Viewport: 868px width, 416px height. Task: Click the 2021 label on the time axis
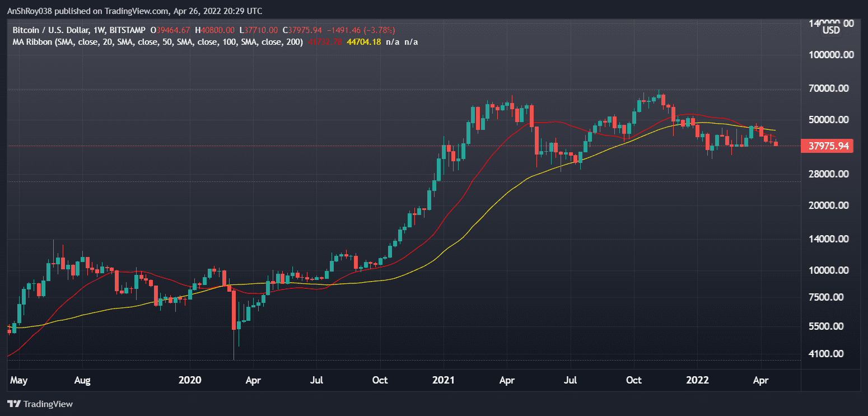(x=443, y=380)
